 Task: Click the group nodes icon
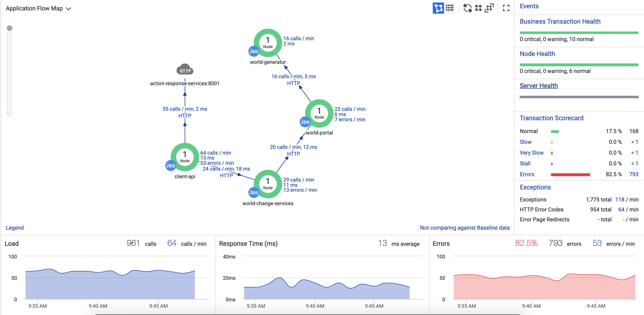coord(479,8)
